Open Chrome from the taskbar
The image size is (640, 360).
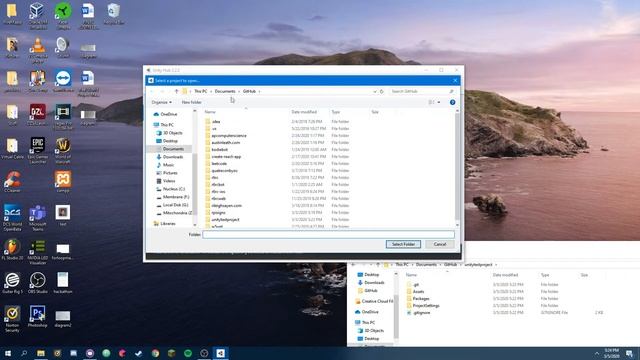(155, 353)
